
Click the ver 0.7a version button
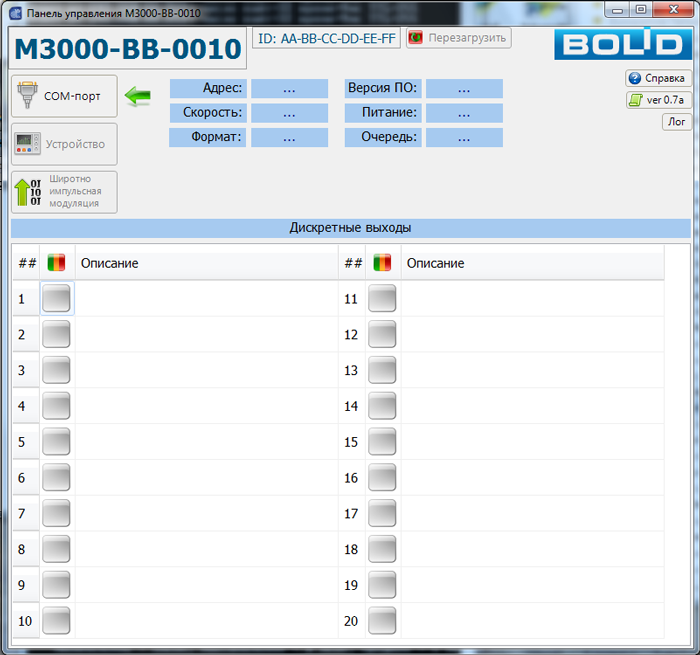pyautogui.click(x=657, y=100)
